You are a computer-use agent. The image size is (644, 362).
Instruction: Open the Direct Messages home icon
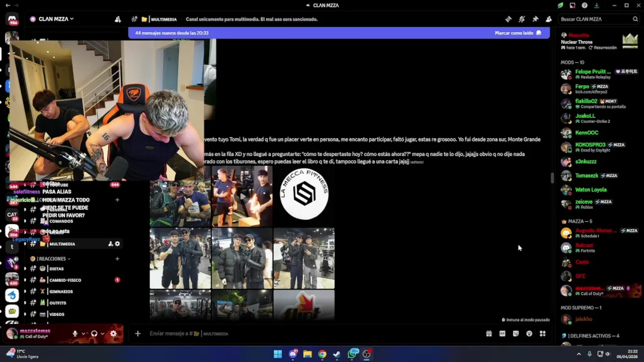tap(12, 20)
